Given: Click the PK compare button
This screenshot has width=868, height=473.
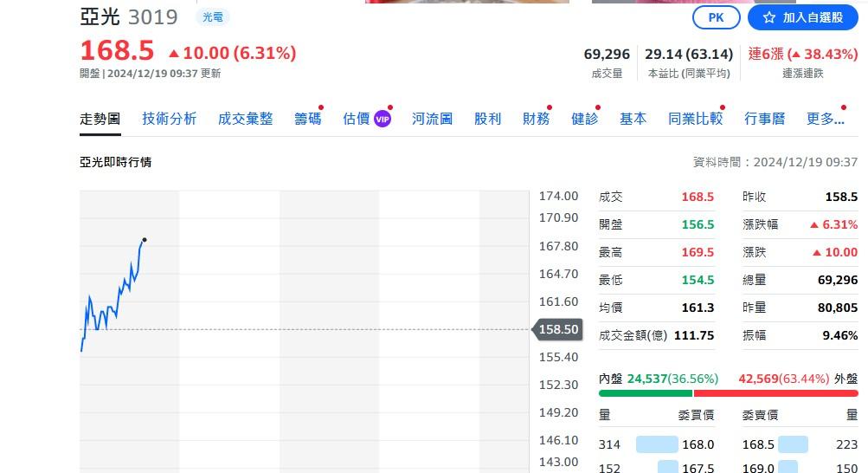Looking at the screenshot, I should 716,17.
